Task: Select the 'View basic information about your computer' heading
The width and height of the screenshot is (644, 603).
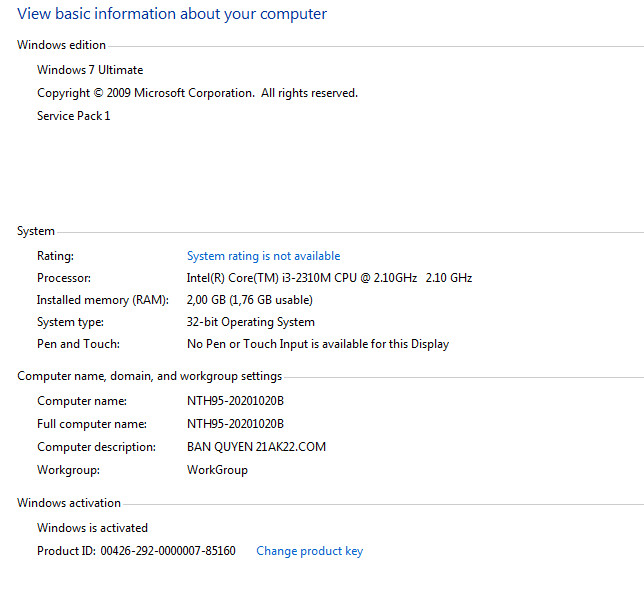Action: [172, 14]
